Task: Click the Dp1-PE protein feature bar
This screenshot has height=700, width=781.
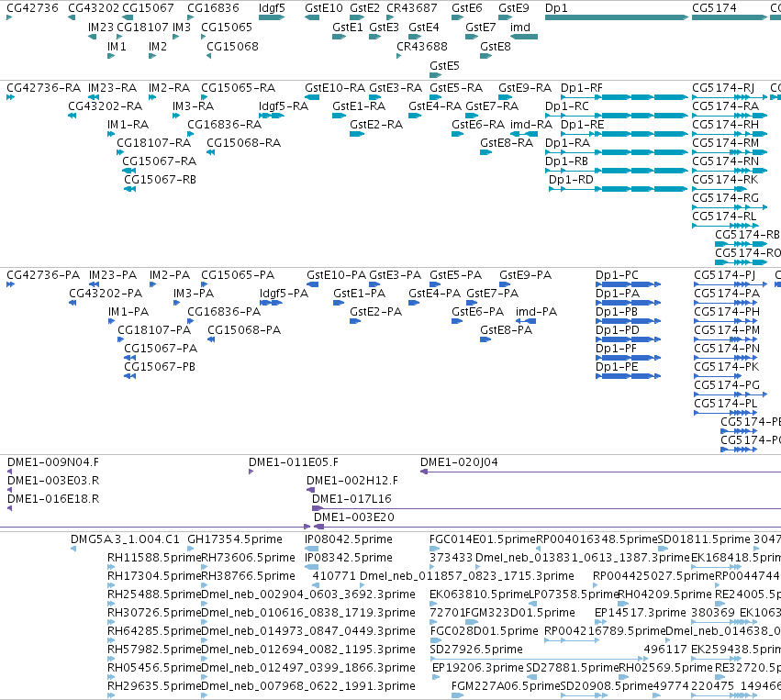Action: point(628,376)
